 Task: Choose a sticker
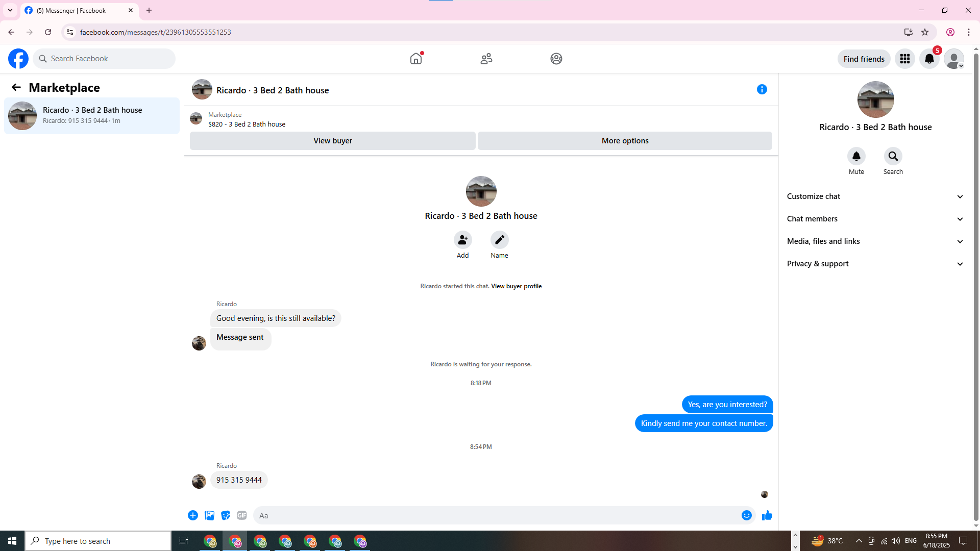coord(226,515)
